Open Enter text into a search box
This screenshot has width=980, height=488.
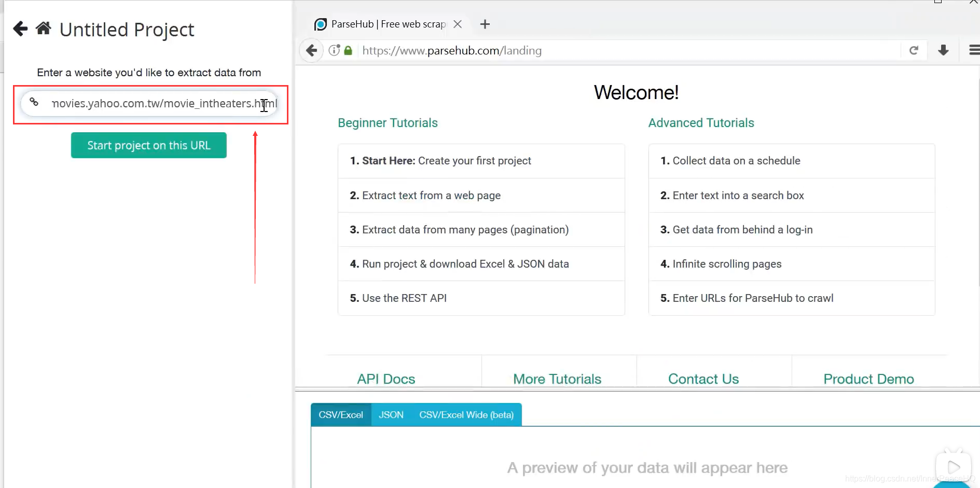792,196
